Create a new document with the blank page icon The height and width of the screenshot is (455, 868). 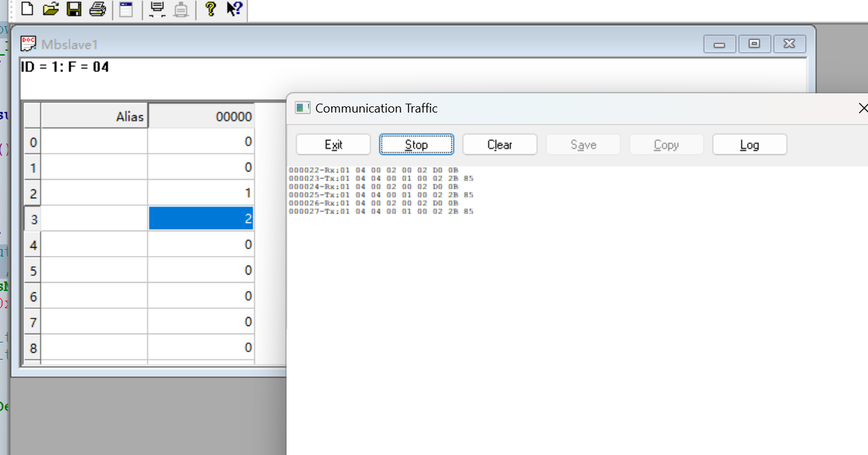click(x=27, y=9)
